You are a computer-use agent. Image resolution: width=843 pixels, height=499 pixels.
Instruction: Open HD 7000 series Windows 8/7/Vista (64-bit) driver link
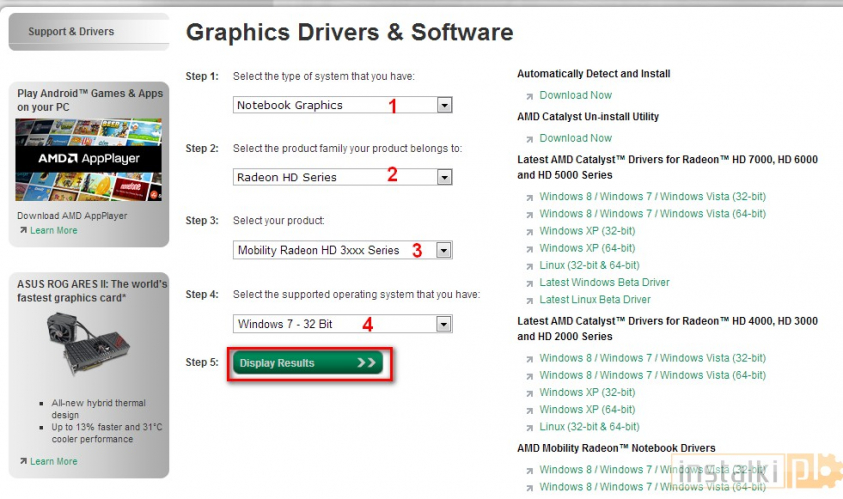653,213
